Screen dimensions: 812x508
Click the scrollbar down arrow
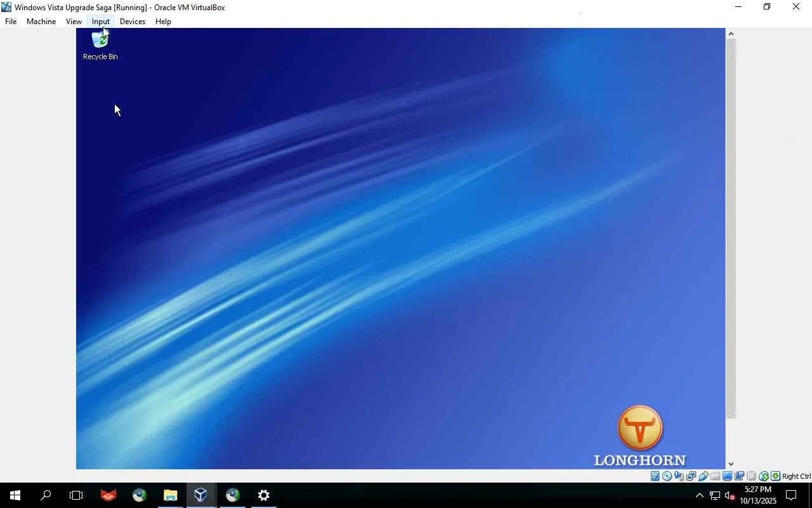[731, 464]
